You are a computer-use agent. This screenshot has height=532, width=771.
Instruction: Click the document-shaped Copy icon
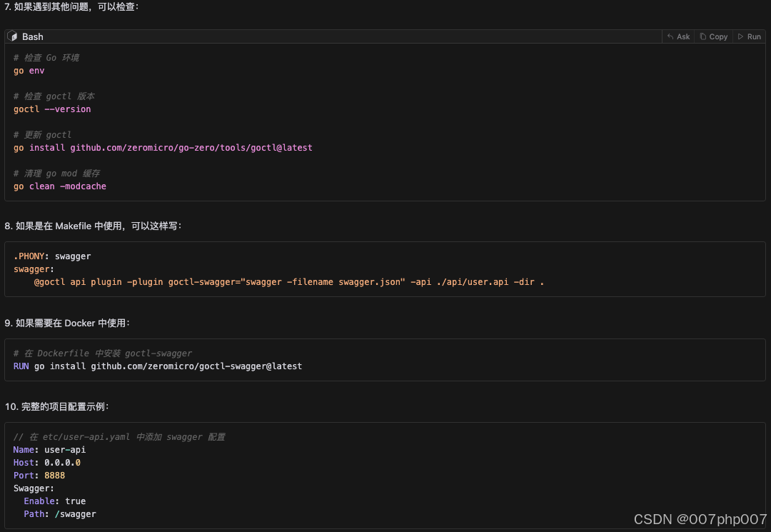pyautogui.click(x=702, y=36)
